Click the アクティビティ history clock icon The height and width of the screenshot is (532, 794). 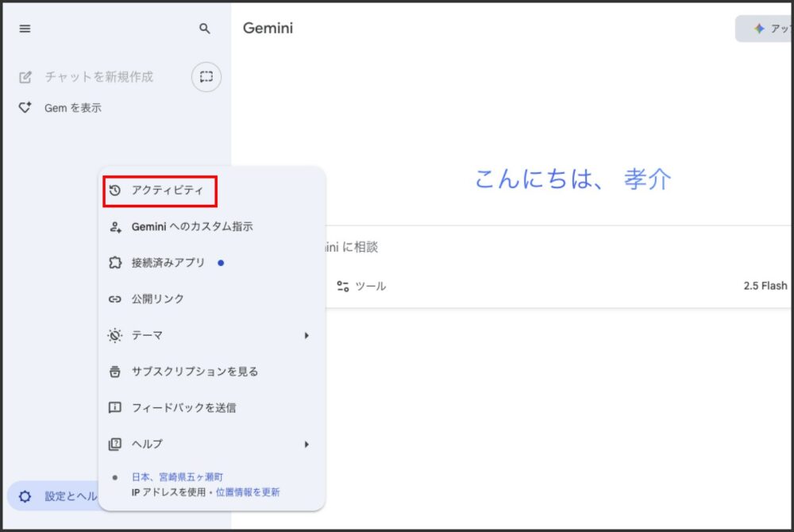115,191
